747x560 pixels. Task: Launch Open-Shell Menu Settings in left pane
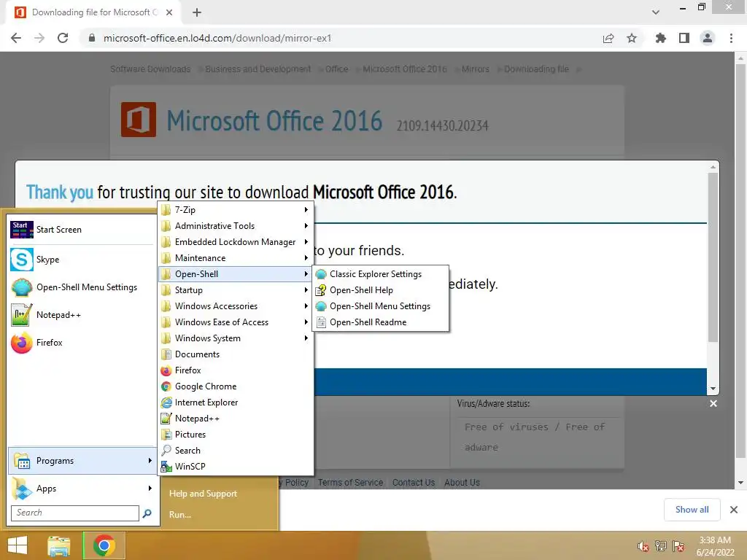[81, 287]
